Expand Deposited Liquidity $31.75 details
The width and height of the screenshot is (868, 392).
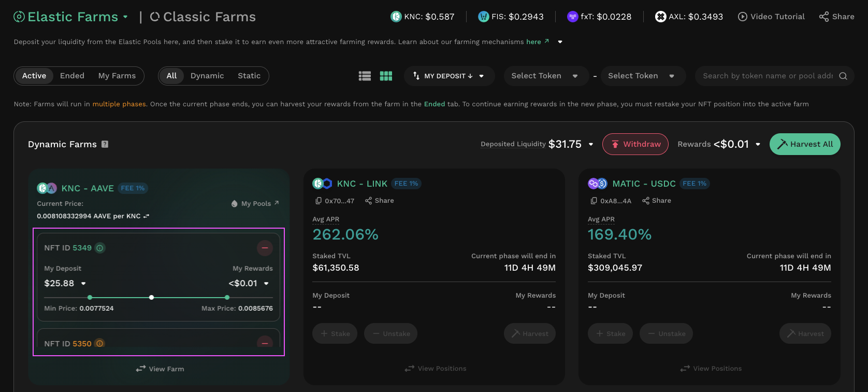pos(591,145)
